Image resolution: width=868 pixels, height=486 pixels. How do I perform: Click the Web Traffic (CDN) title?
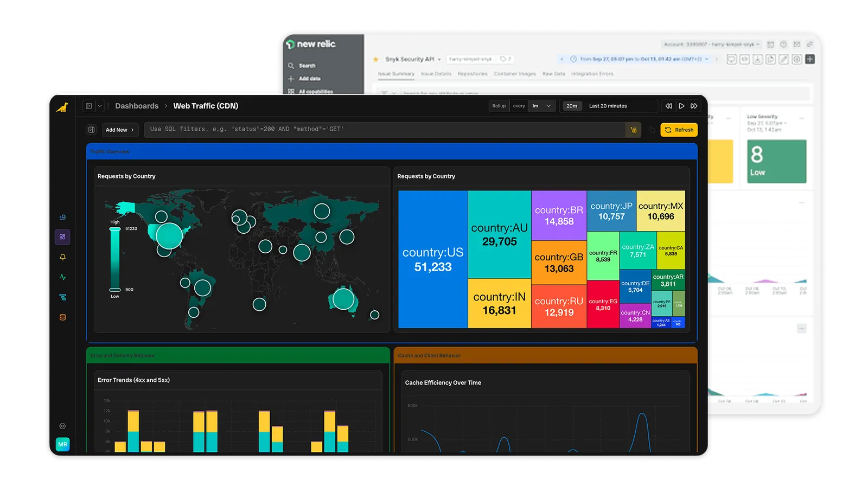(206, 106)
